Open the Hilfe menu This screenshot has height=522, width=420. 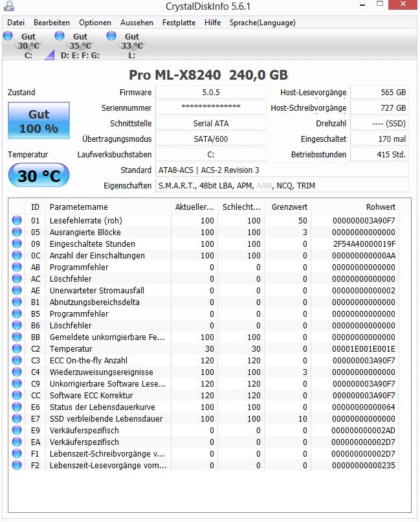(x=212, y=23)
